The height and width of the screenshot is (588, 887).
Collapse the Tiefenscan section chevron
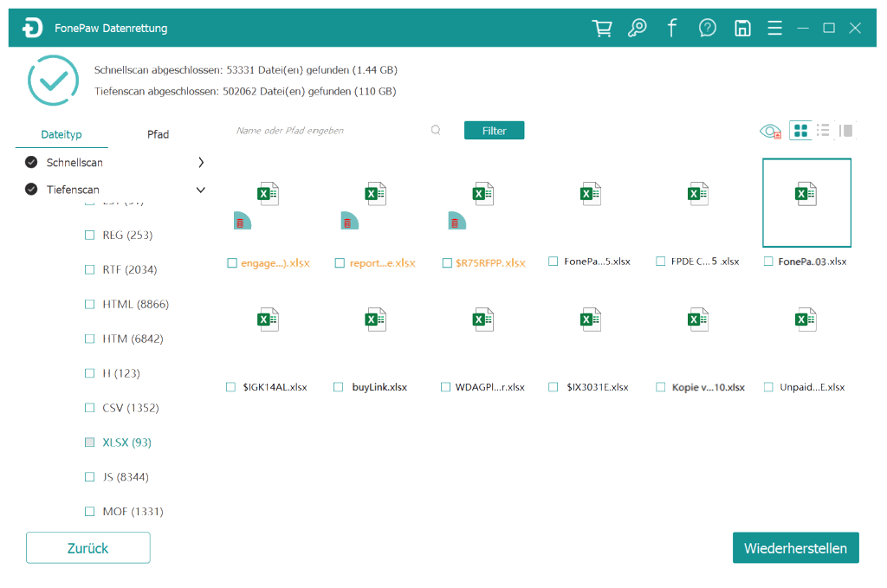click(200, 190)
